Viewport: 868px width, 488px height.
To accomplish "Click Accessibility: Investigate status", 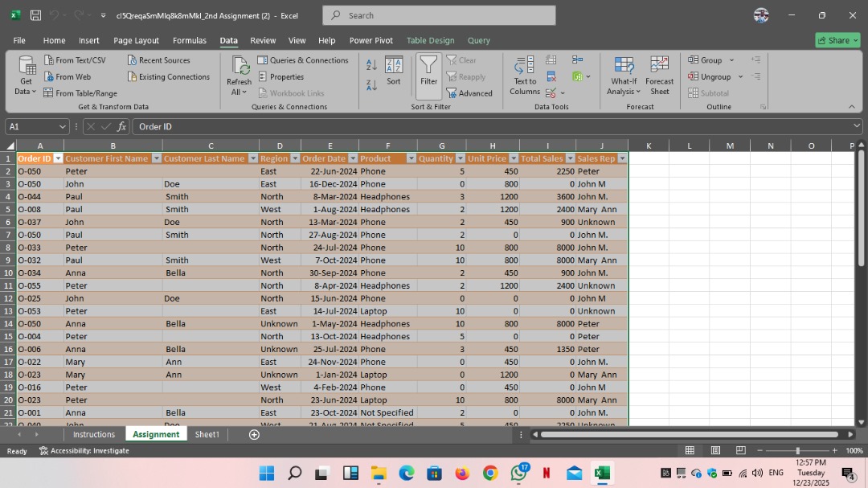I will pos(84,451).
